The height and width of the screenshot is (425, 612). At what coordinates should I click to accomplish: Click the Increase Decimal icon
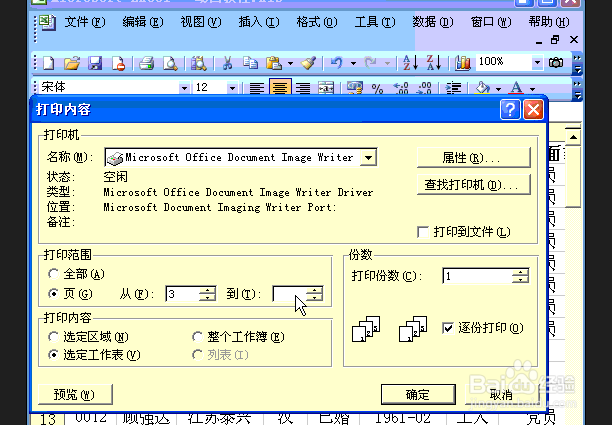[x=400, y=89]
